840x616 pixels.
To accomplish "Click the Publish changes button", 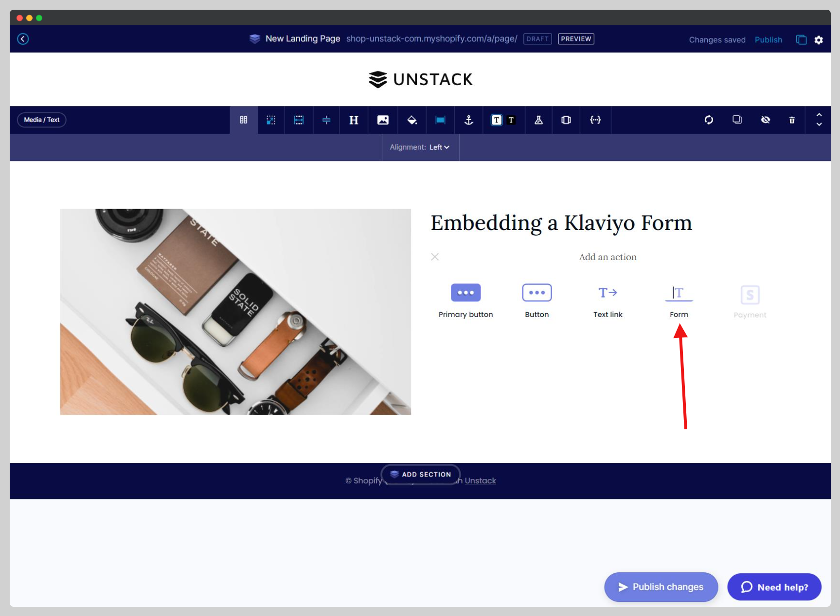I will point(661,587).
